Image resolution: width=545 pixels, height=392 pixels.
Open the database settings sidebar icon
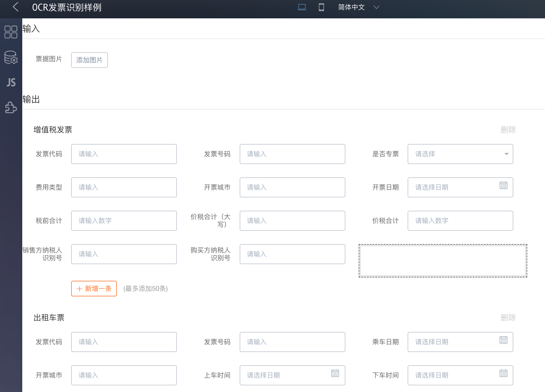tap(11, 57)
